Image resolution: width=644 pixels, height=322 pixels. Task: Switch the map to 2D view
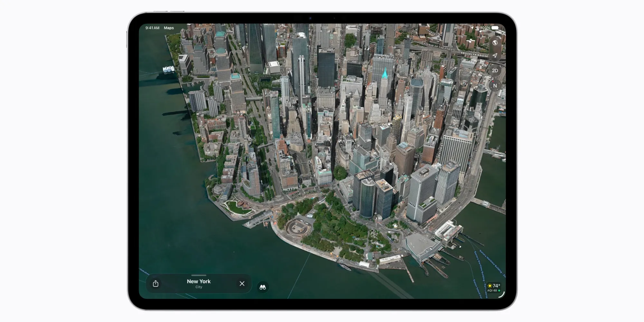pos(495,71)
